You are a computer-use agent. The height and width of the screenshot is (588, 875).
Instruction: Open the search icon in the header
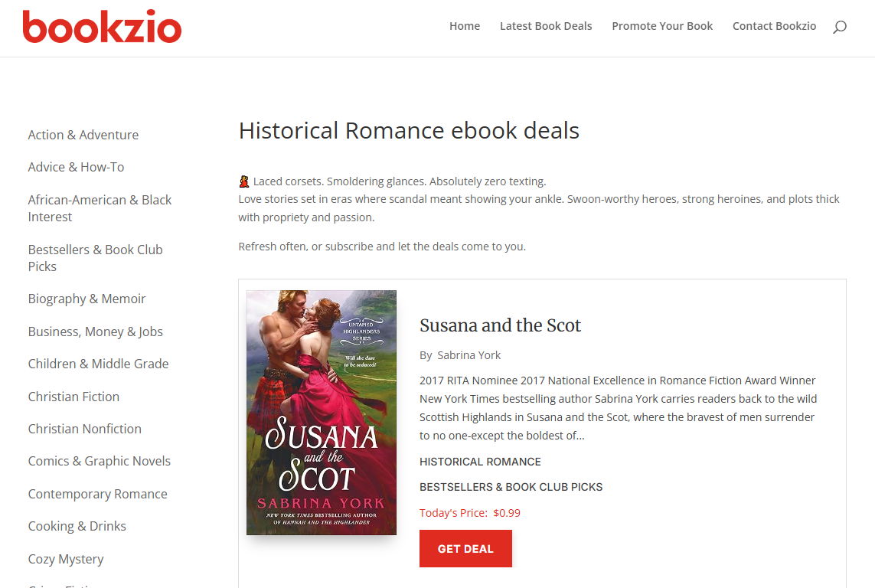839,27
